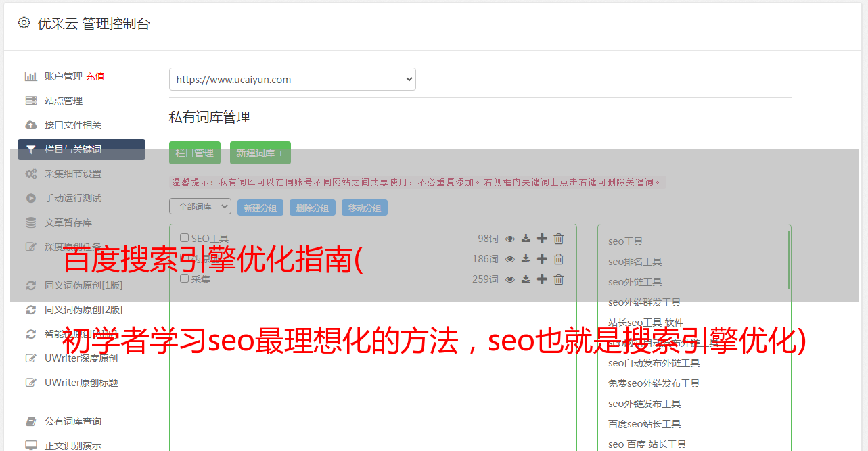Preview keywords of the SEO工具 library
The width and height of the screenshot is (868, 451).
click(510, 239)
